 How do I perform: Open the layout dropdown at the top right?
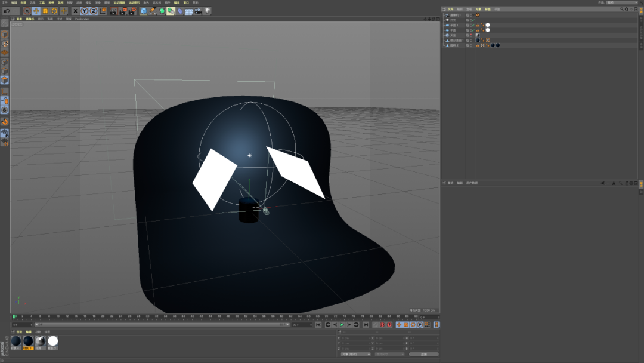click(x=622, y=2)
